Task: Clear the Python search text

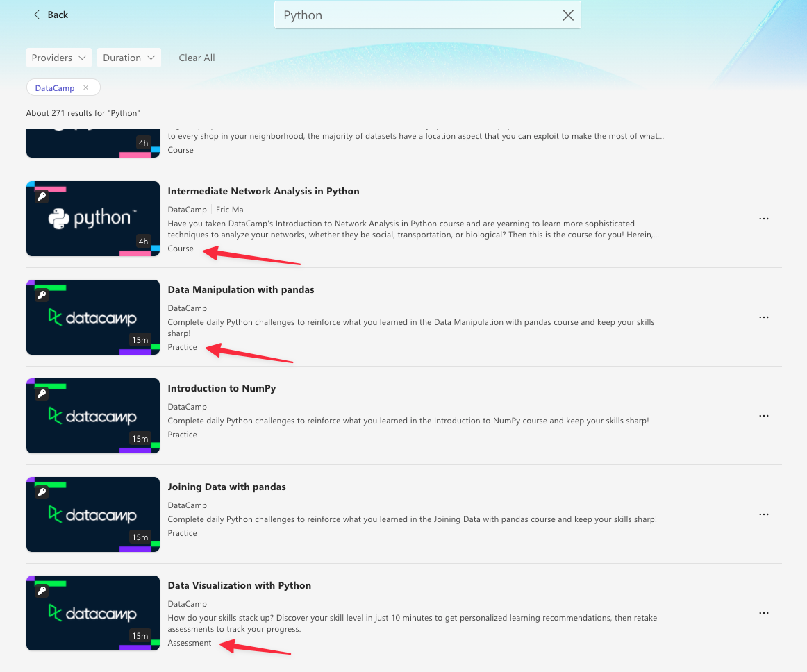Action: click(567, 15)
